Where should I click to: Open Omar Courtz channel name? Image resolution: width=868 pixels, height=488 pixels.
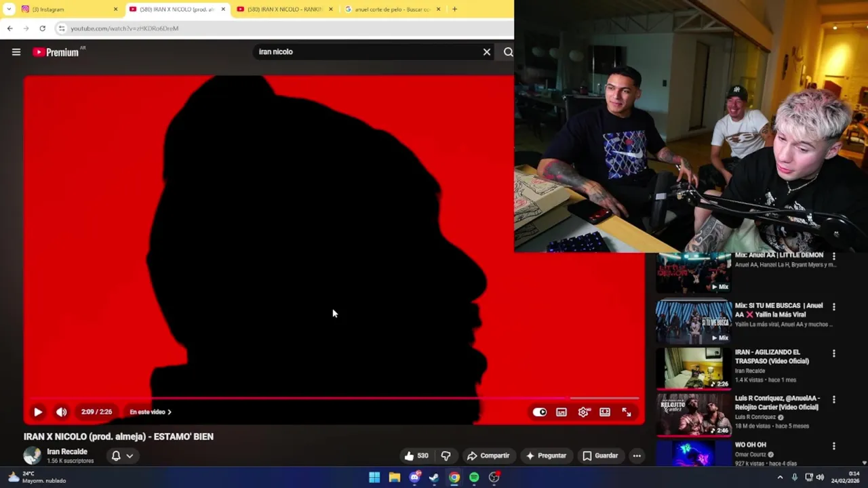[752, 455]
